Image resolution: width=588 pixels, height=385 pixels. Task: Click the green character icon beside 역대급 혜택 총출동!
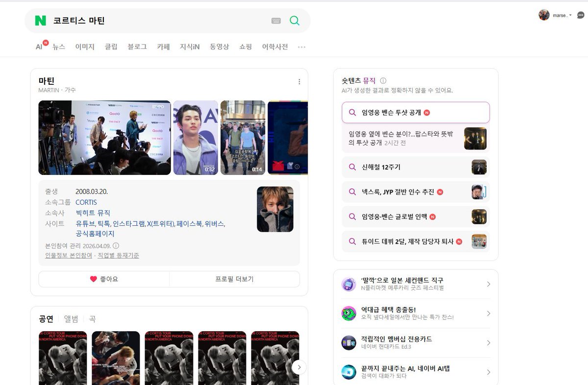(x=349, y=313)
